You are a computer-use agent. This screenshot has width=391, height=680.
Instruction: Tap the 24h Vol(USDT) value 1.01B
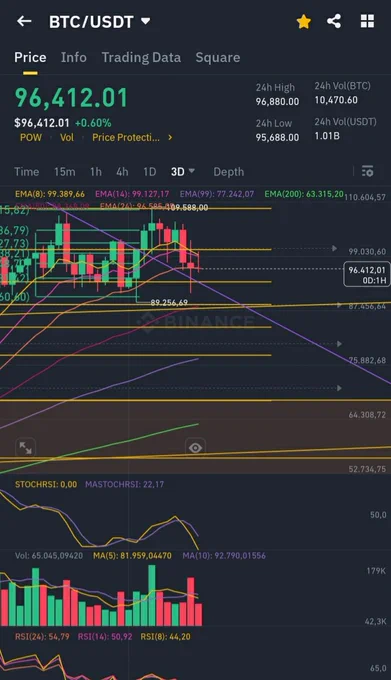[x=327, y=136]
